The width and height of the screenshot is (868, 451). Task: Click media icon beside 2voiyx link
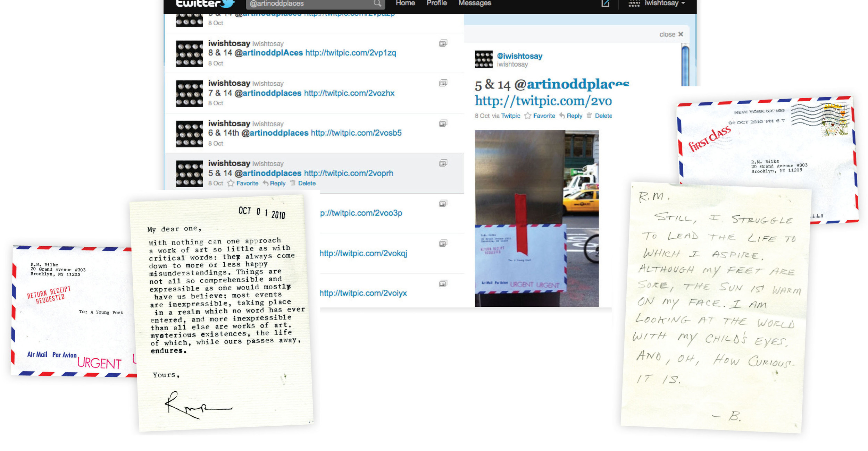coord(443,283)
